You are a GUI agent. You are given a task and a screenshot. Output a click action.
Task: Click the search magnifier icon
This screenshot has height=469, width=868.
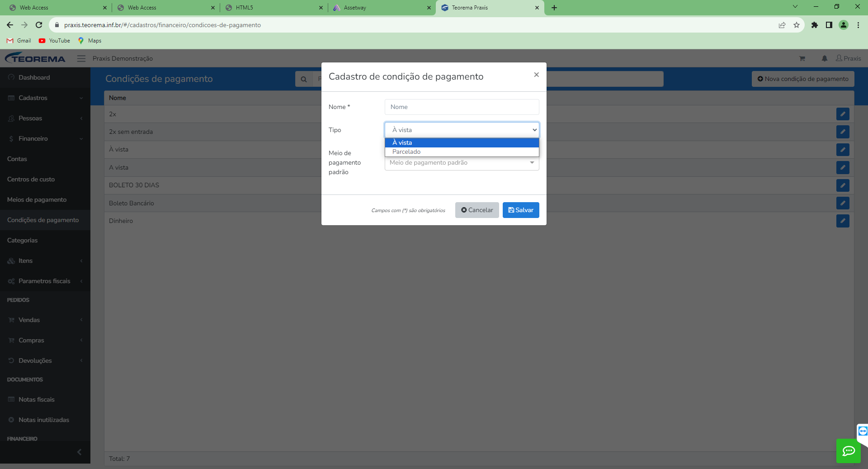(x=304, y=79)
